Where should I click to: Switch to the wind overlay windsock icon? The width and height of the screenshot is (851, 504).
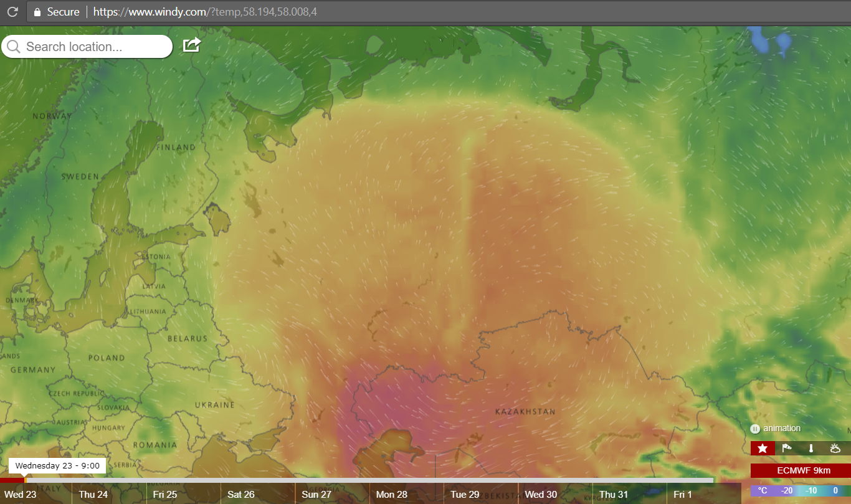pyautogui.click(x=787, y=448)
